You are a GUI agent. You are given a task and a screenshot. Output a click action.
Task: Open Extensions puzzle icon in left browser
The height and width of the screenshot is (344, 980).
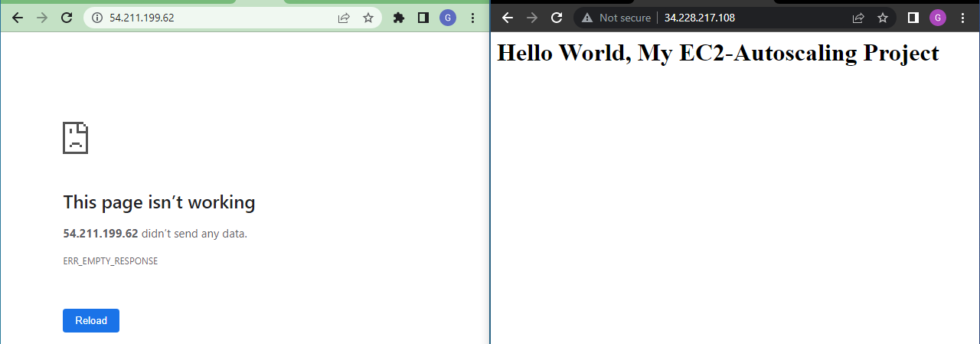(398, 18)
